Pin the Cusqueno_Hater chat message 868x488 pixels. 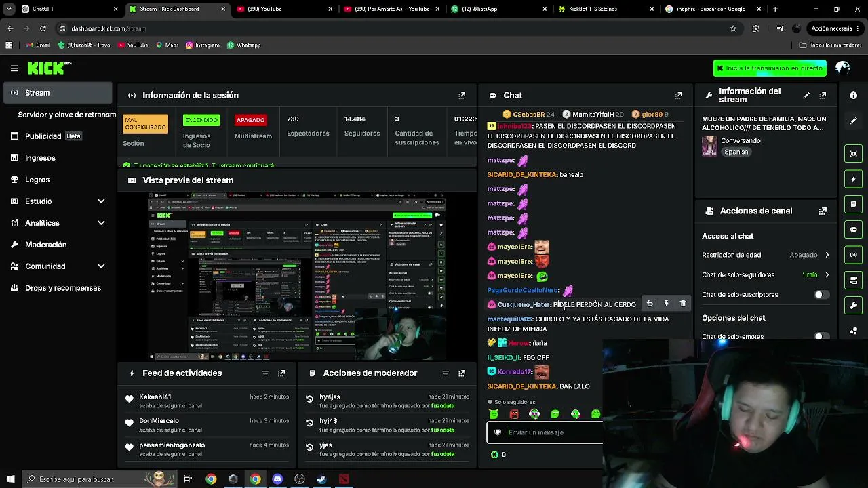(666, 304)
